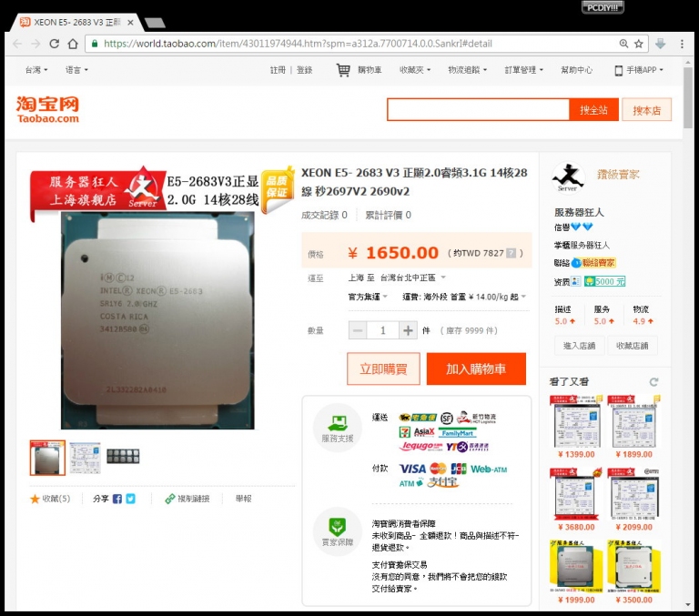This screenshot has height=616, width=699.
Task: Refresh the 看了又看 recommendations
Action: tap(654, 382)
